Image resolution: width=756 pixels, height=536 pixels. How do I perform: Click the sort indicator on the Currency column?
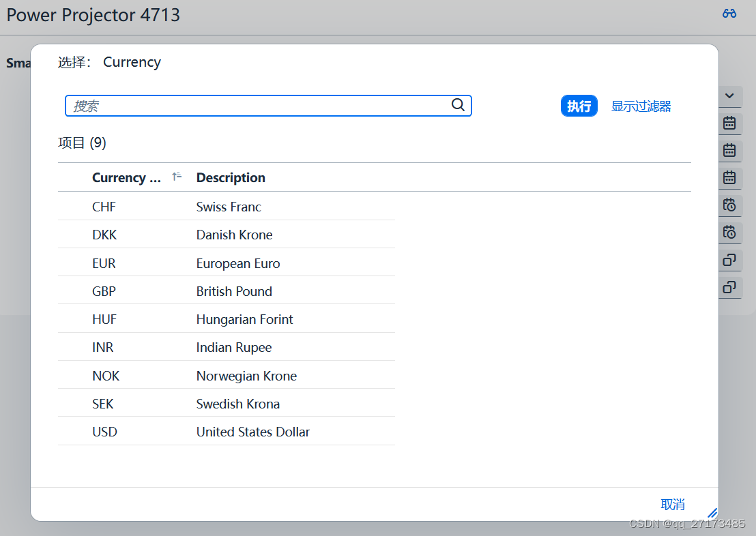[175, 175]
